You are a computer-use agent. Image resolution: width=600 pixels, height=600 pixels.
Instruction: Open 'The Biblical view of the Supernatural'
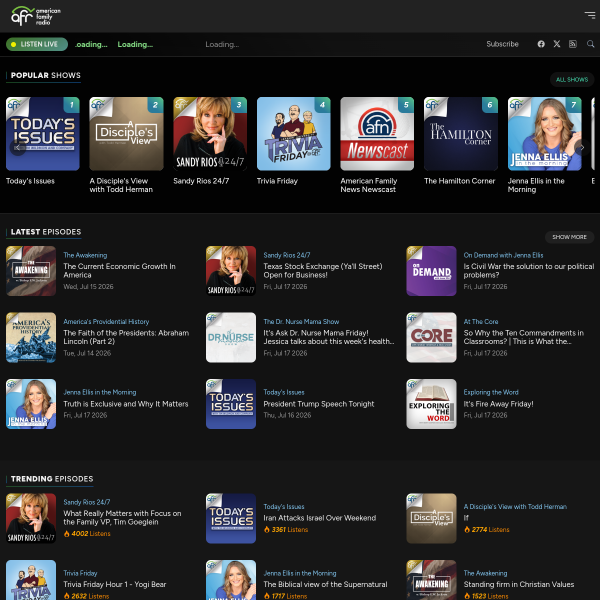click(325, 584)
